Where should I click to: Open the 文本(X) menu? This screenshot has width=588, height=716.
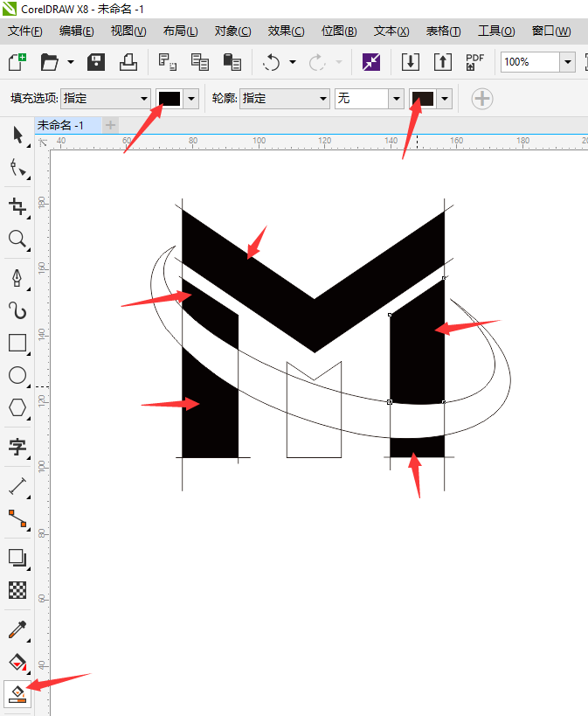click(391, 31)
